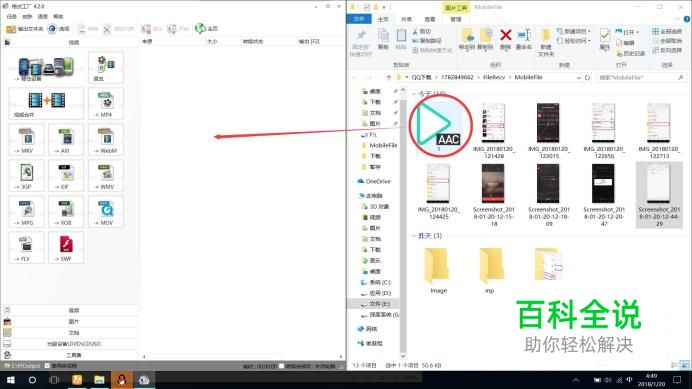This screenshot has width=692, height=389.
Task: Expand the 打开 dropdown in Explorer ribbon
Action: tap(627, 32)
